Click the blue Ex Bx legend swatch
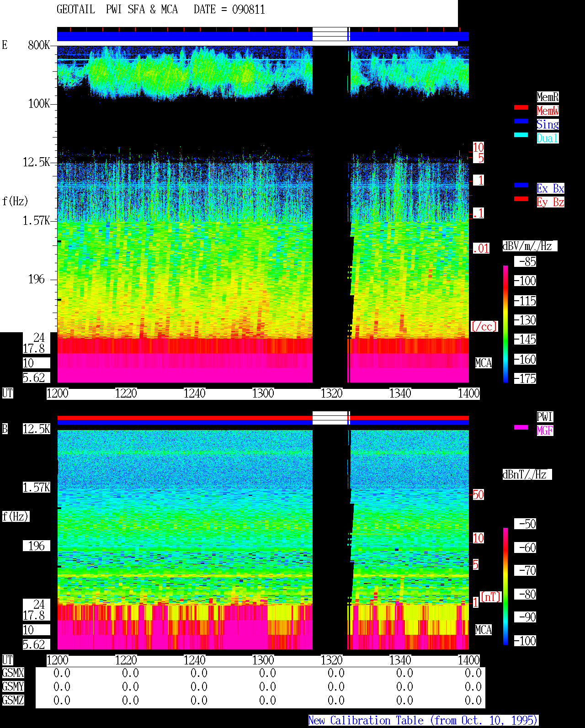The width and height of the screenshot is (585, 728). [521, 185]
